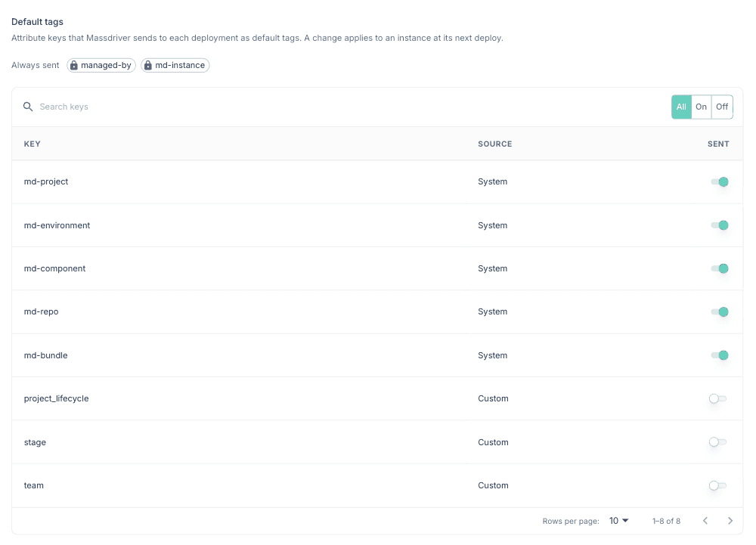
Task: Open the rows per page dropdown
Action: 618,520
